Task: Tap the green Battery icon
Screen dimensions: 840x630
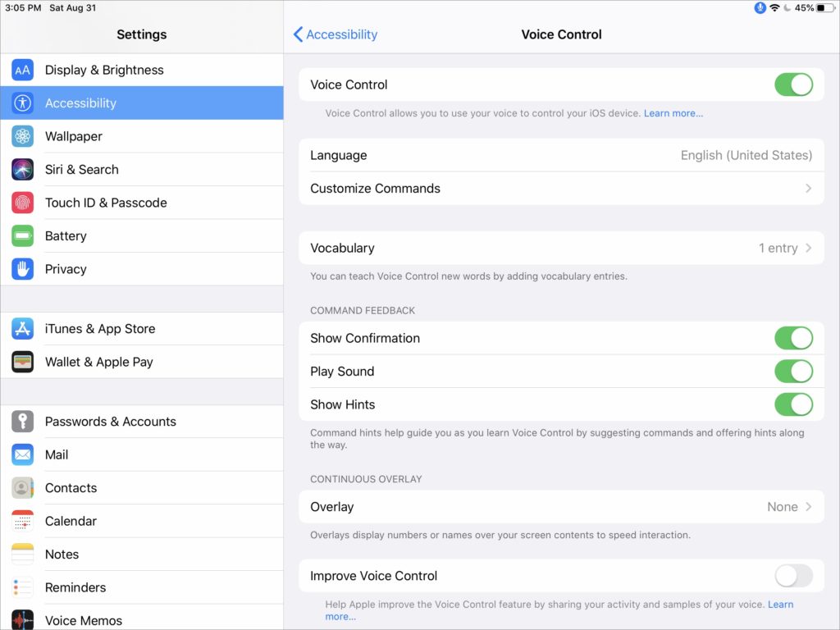Action: click(x=22, y=236)
